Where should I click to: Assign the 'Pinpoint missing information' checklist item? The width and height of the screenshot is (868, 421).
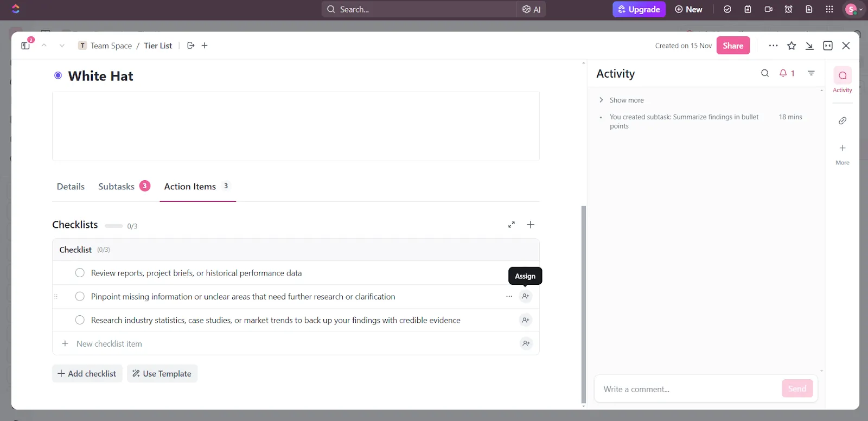point(526,296)
